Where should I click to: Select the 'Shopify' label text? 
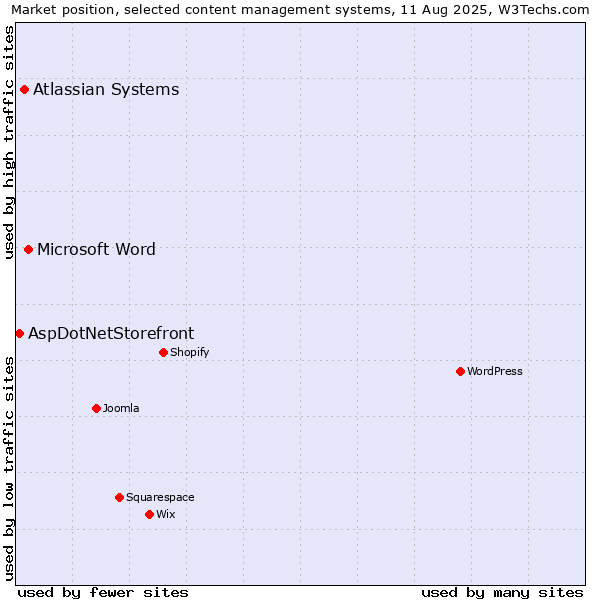click(190, 352)
